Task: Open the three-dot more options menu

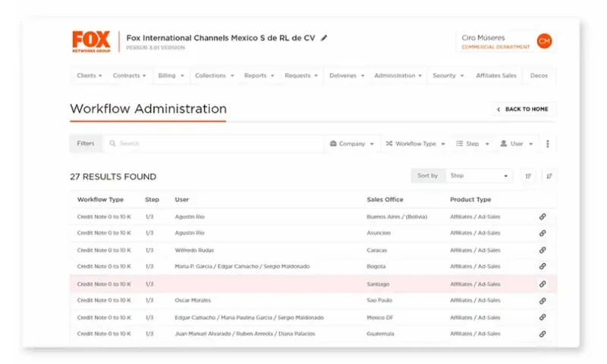Action: (548, 143)
